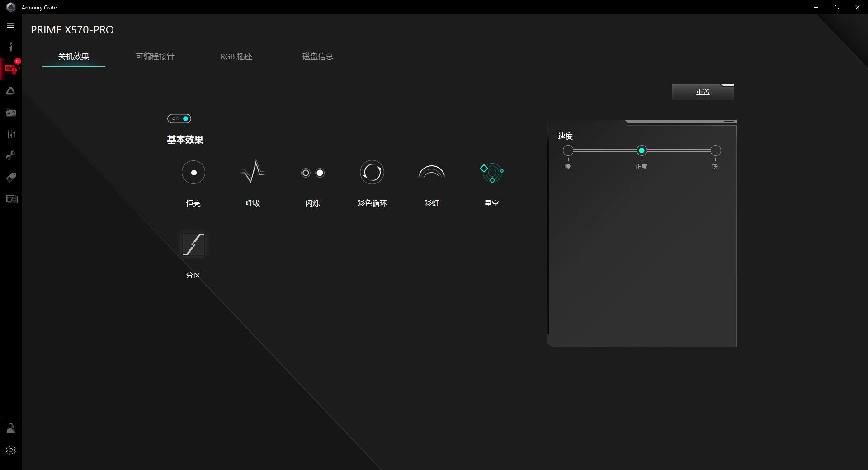Choose the 呼吸 (breathing) effect
This screenshot has width=868, height=470.
coord(253,172)
